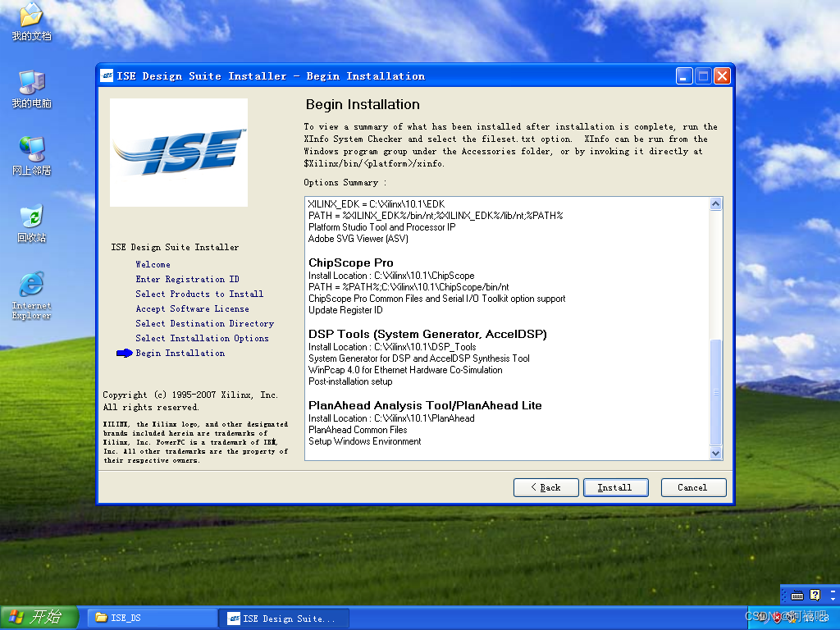Click Select Products to Install step
840x630 pixels.
(199, 294)
